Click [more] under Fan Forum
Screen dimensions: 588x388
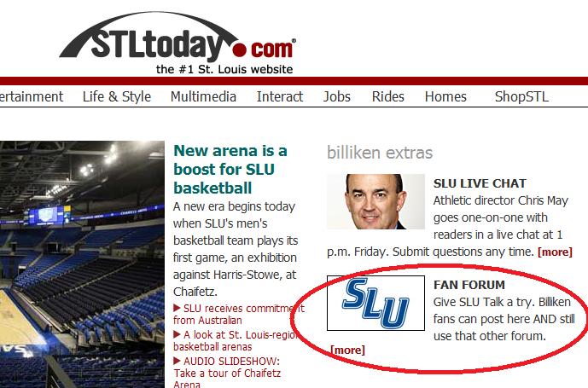[x=347, y=350]
